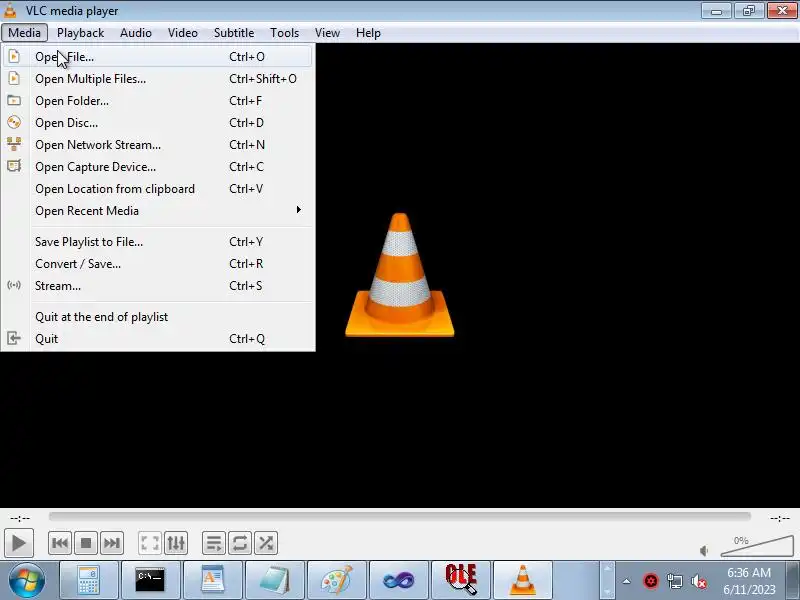800x600 pixels.
Task: Stop playback with the Stop button
Action: pyautogui.click(x=86, y=543)
